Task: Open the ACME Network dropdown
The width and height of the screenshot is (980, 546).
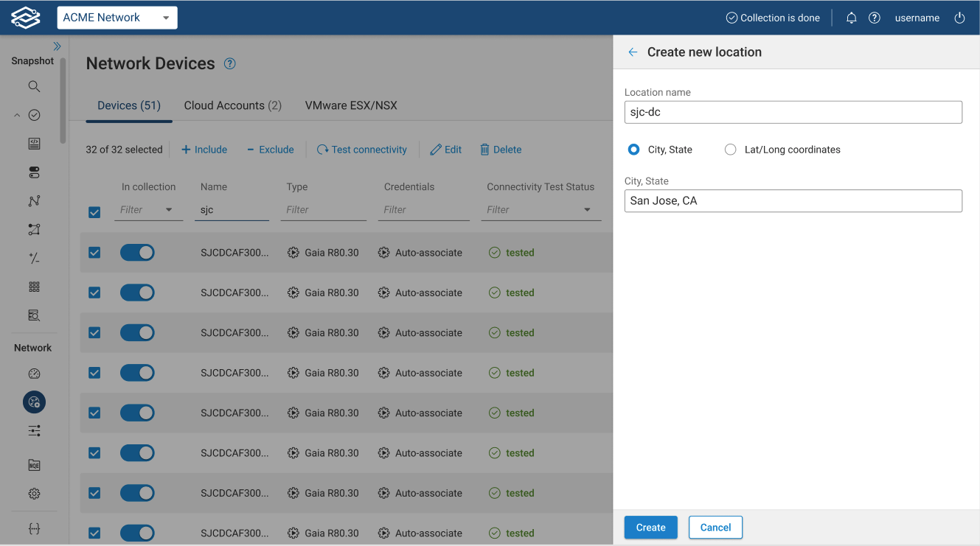Action: click(117, 18)
